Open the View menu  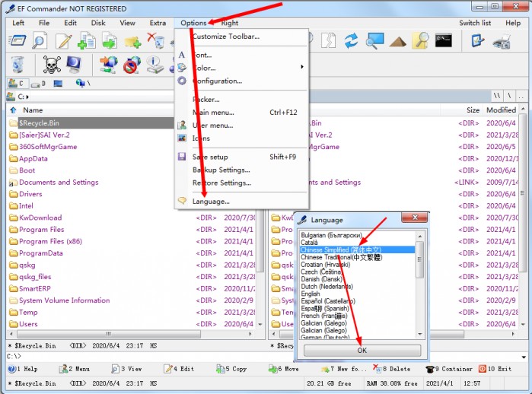pos(127,23)
